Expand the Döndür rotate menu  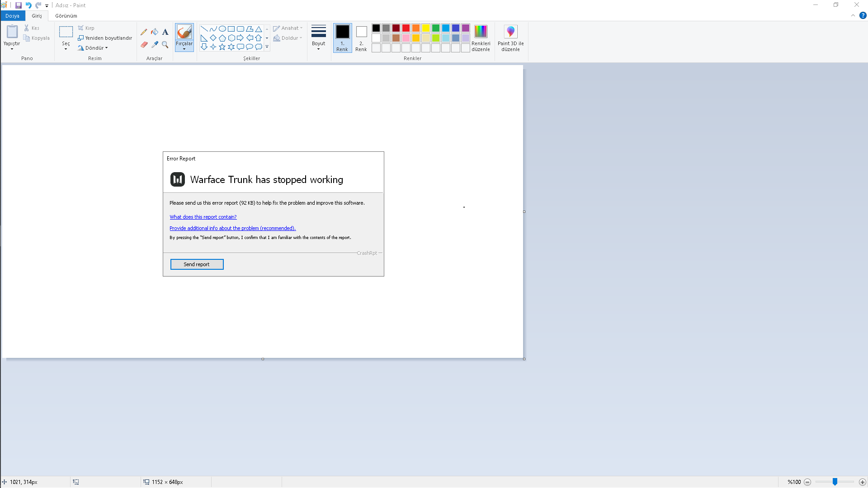click(93, 48)
